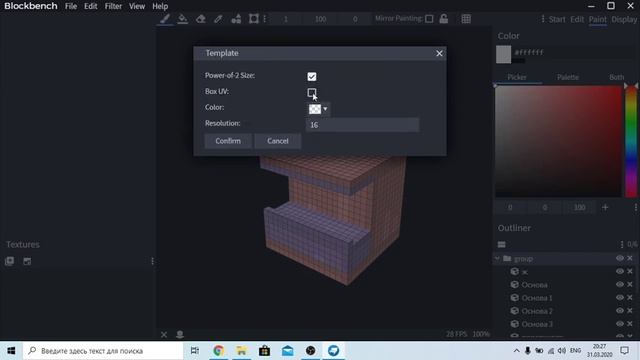This screenshot has width=640, height=360.
Task: Toggle visibility of Основа 1
Action: point(620,298)
